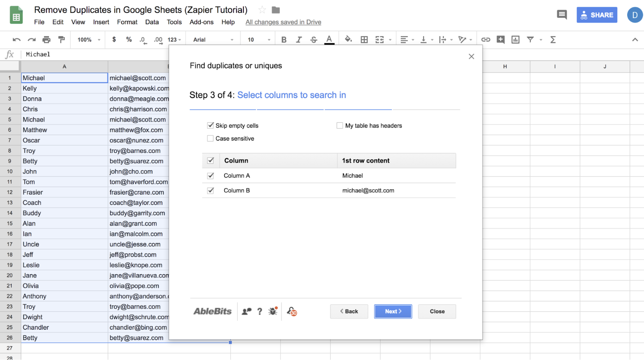This screenshot has height=360, width=644.
Task: Click the Borders icon in toolbar
Action: coord(364,39)
